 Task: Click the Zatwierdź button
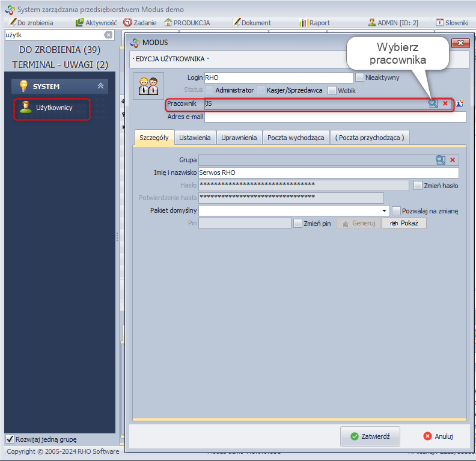(x=370, y=436)
